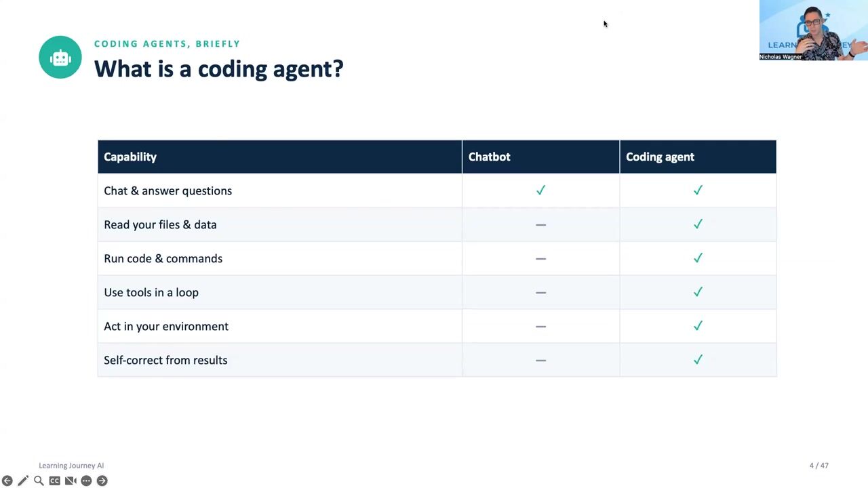Select 'Act in your environment' text
The image size is (868, 488).
[166, 327]
